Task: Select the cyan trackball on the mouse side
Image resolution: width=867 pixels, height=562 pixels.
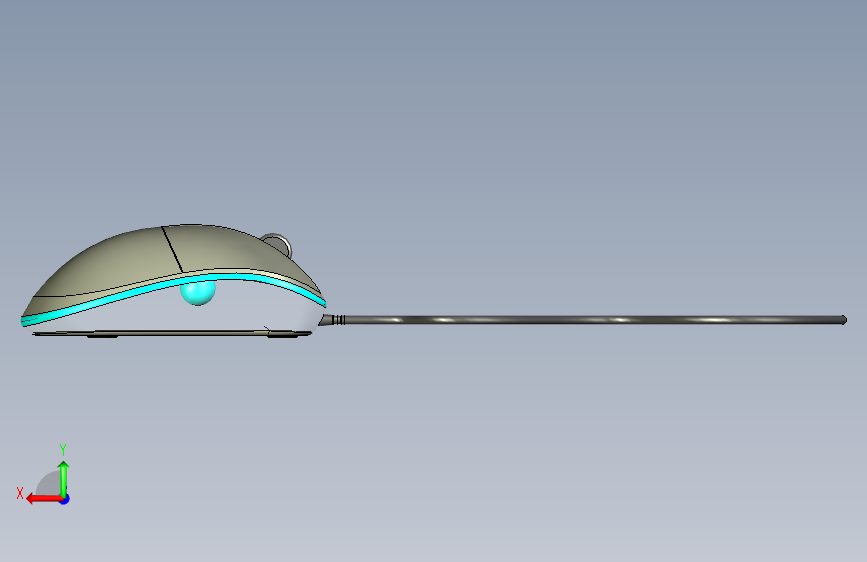Action: [198, 293]
